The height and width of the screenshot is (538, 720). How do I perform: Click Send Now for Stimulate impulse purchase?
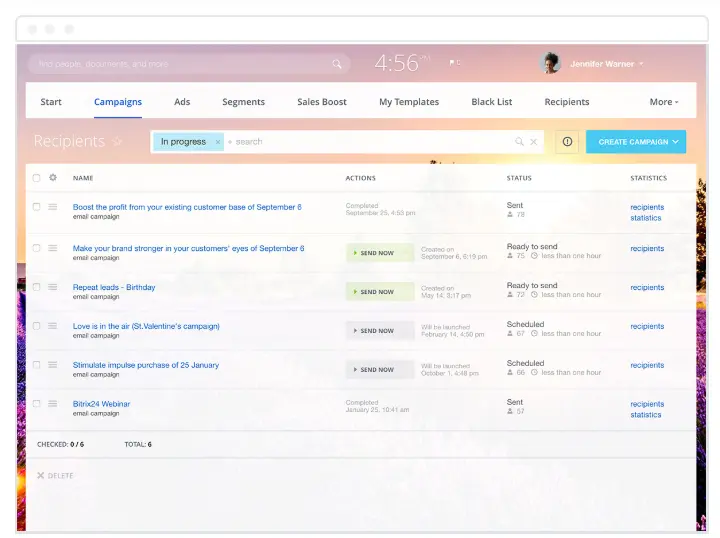[x=380, y=370]
